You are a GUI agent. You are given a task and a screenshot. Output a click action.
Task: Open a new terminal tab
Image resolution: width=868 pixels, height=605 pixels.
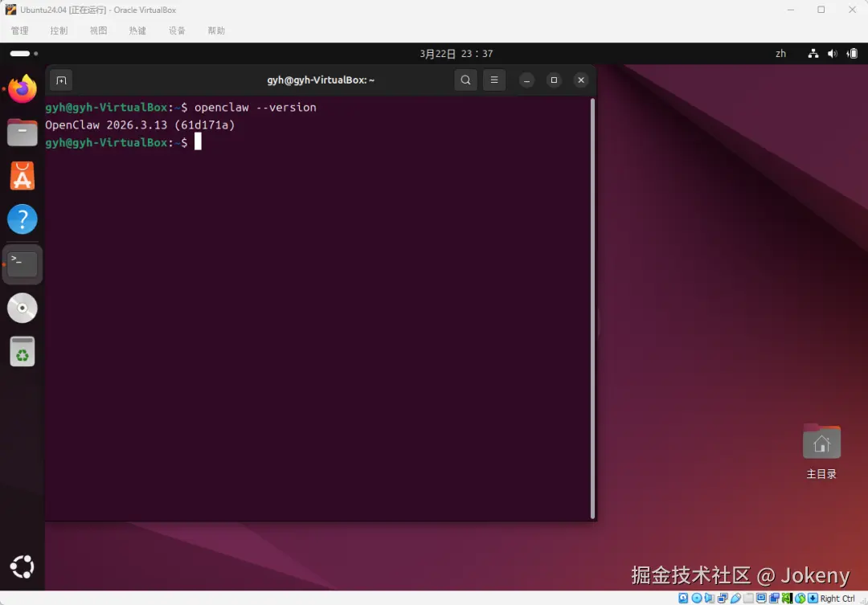[61, 80]
